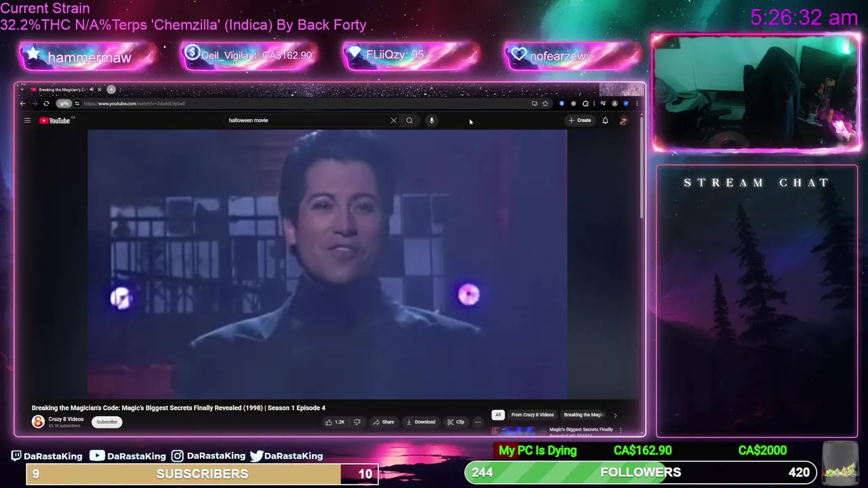Image resolution: width=868 pixels, height=488 pixels.
Task: Click the YouTube DaRastaKing handle
Action: coord(128,455)
